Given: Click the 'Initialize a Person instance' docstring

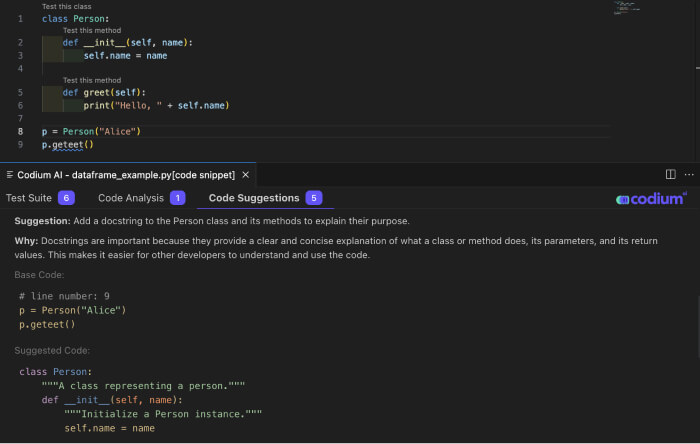Looking at the screenshot, I should [x=163, y=414].
